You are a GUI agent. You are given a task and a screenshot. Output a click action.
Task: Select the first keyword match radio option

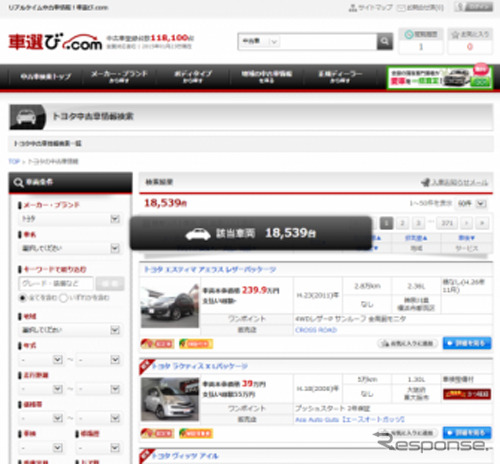coord(23,298)
